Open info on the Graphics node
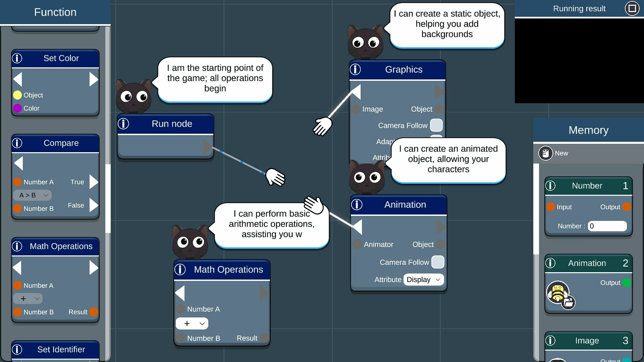Screen dimensions: 644x362 356,69
